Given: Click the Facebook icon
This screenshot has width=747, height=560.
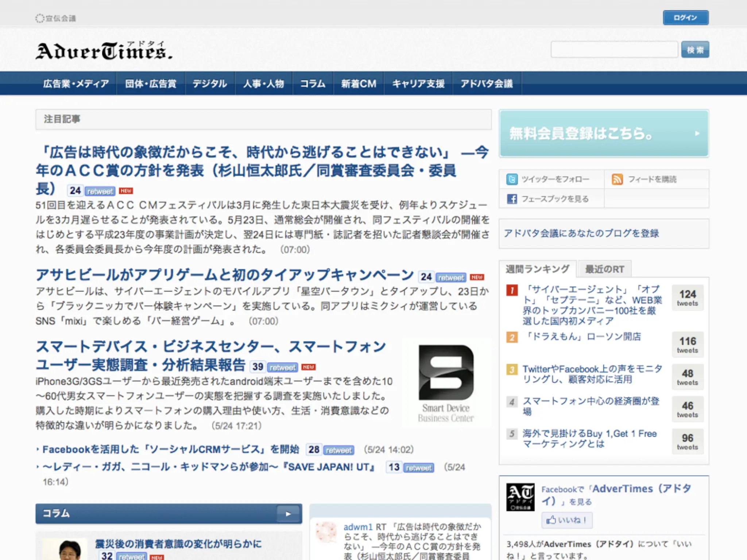Looking at the screenshot, I should pyautogui.click(x=512, y=199).
